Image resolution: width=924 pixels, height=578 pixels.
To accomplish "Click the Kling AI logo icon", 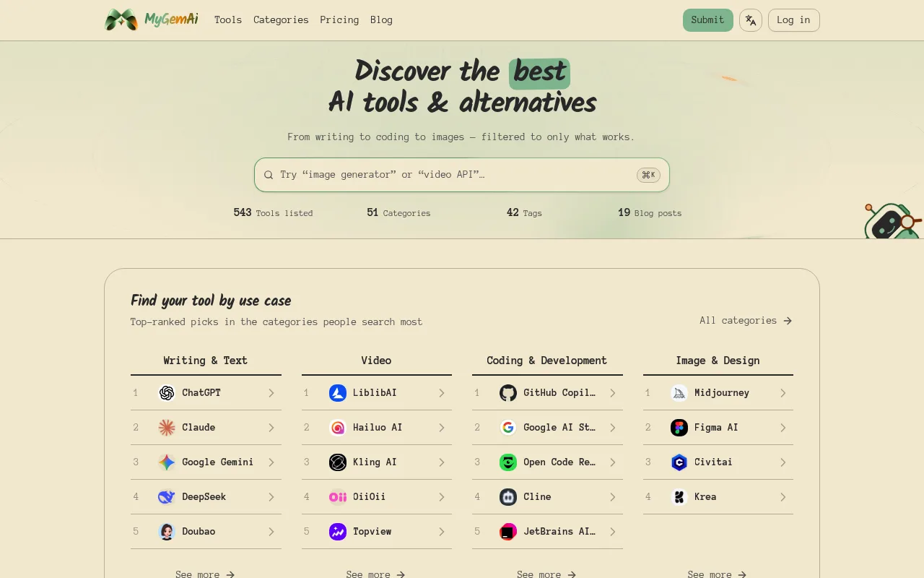I will point(338,462).
